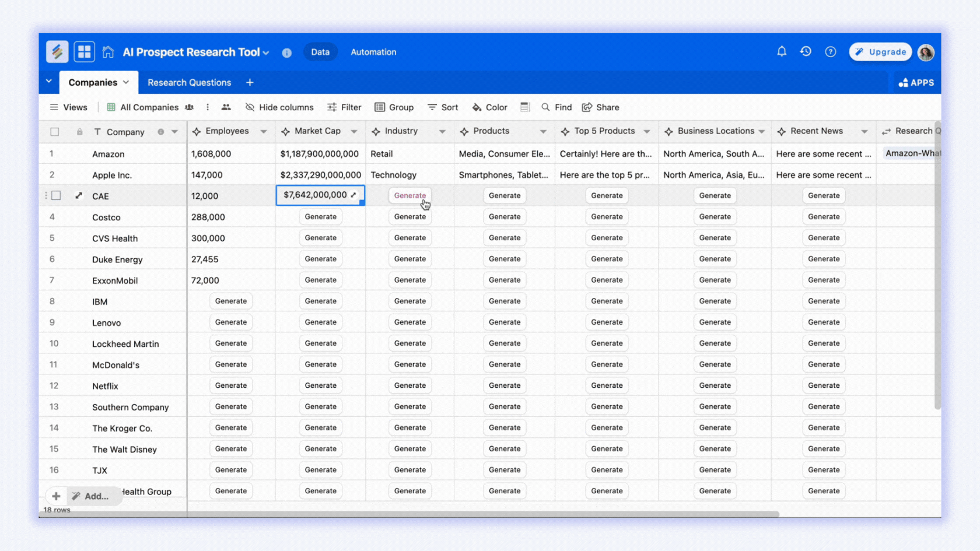Click Generate for Costco Market Cap
The width and height of the screenshot is (980, 551).
[x=320, y=217]
